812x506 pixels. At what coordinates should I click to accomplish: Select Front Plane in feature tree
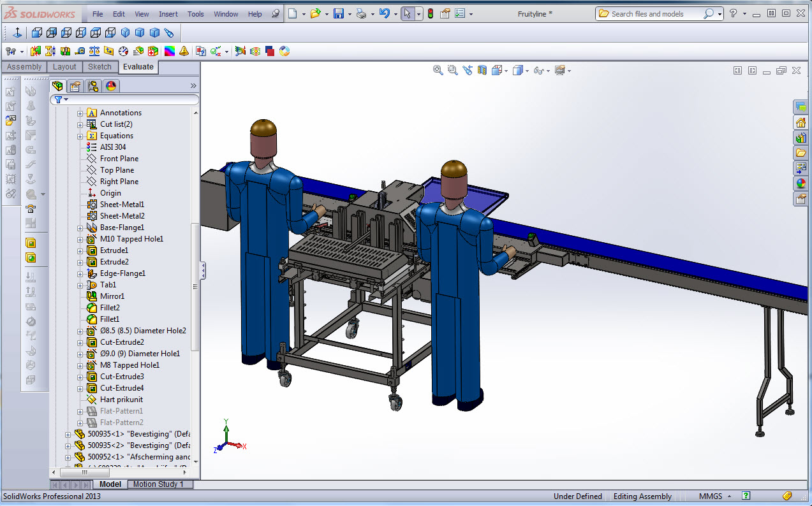pyautogui.click(x=119, y=159)
